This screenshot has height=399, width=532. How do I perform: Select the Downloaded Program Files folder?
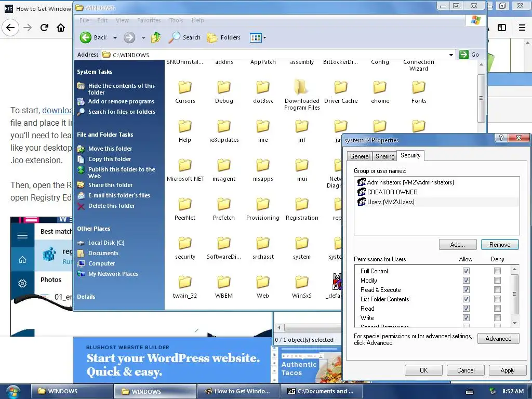point(302,87)
